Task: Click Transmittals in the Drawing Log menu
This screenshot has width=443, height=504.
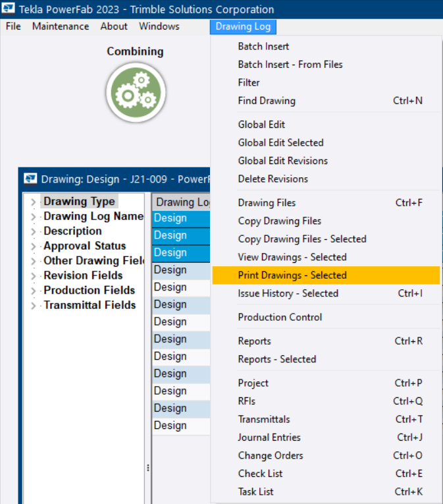Action: (x=263, y=419)
